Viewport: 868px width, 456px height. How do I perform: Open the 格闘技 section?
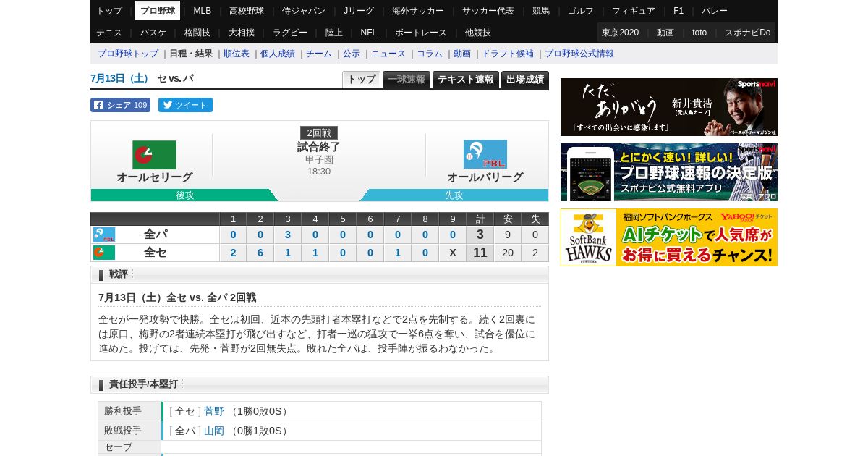pos(197,33)
